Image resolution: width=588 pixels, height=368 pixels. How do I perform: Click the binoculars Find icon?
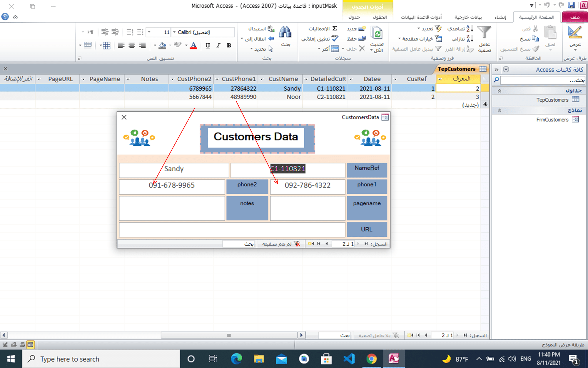click(285, 32)
